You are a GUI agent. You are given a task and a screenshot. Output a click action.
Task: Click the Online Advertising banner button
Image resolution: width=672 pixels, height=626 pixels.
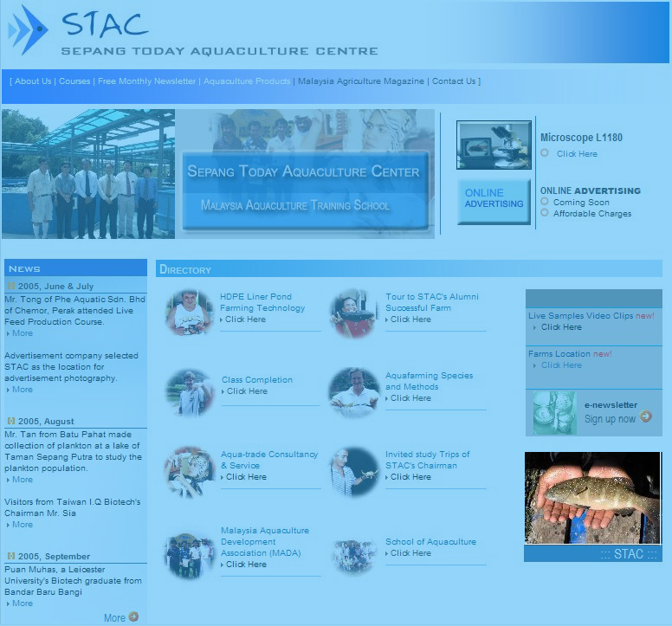494,201
